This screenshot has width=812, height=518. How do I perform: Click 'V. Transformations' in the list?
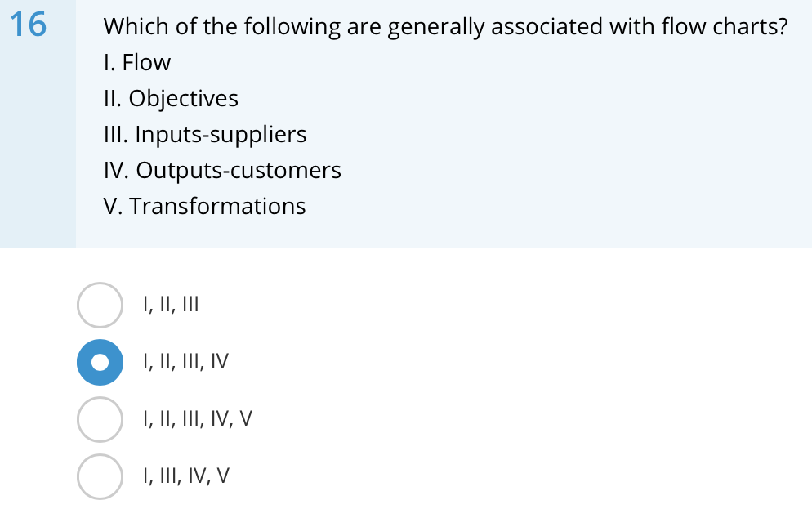tap(205, 206)
